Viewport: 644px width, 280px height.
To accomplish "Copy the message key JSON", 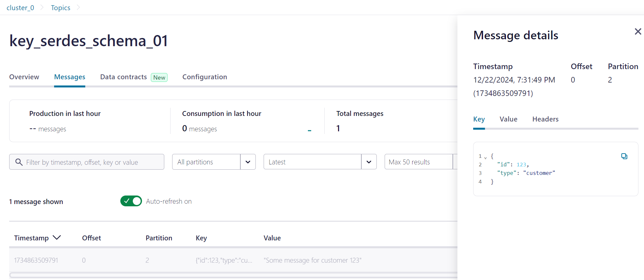I will [x=624, y=156].
